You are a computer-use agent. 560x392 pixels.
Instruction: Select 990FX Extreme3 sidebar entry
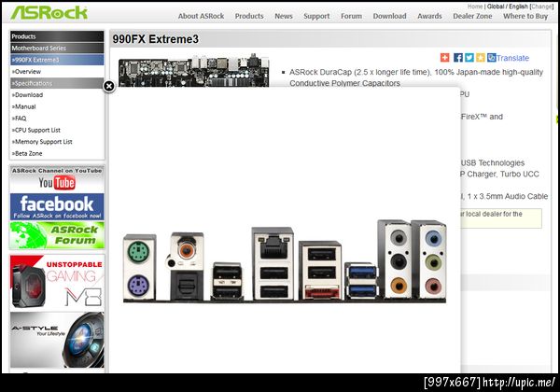tap(57, 60)
